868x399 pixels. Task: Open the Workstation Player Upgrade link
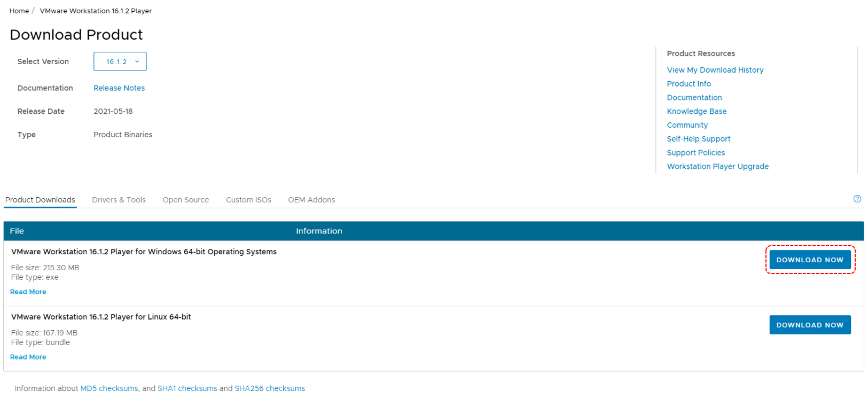718,167
